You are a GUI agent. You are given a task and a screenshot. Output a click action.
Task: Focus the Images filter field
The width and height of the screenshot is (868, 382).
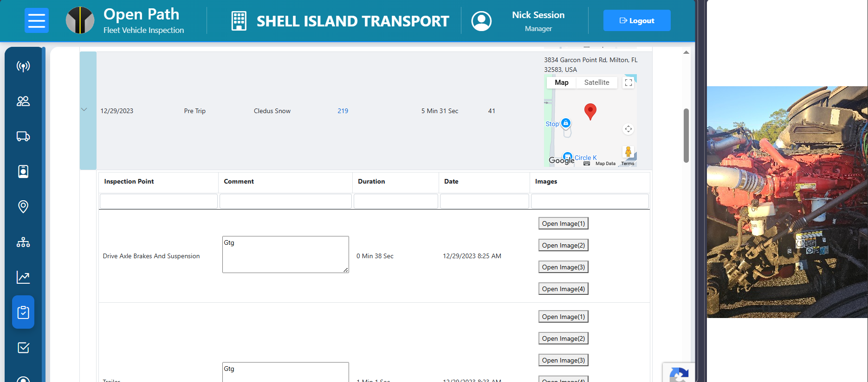pyautogui.click(x=590, y=201)
